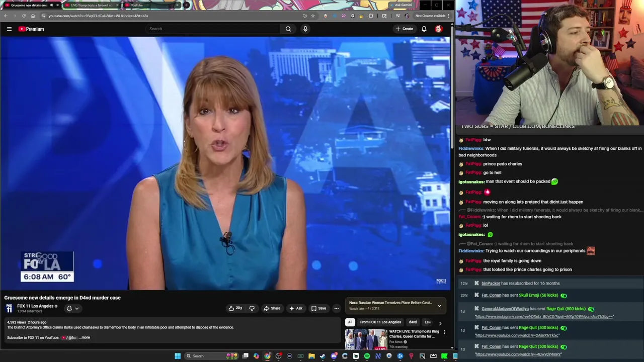Switch to the Gruesome new details tab
Viewport: 644px width, 362px height.
pos(29,5)
